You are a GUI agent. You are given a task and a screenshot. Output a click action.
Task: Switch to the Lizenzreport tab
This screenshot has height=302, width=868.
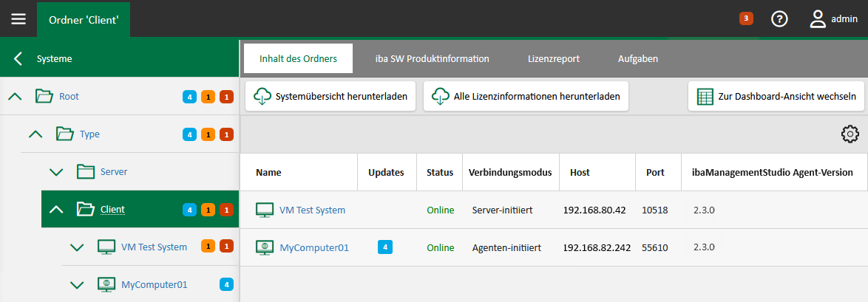pos(553,58)
